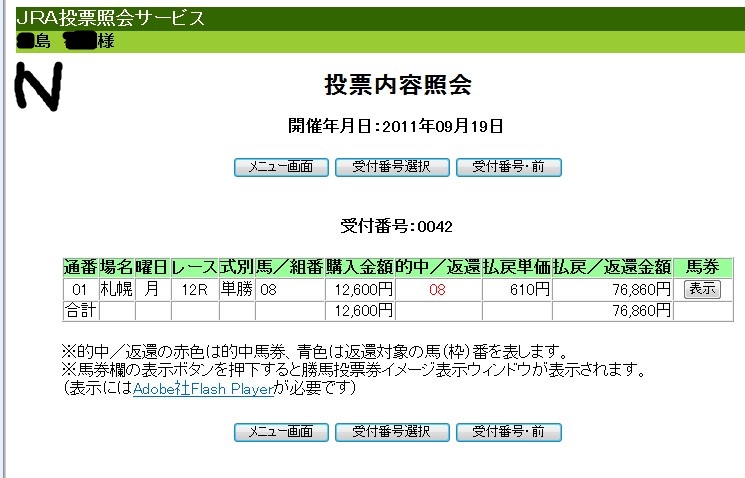Click the 610円 payout unit cell
The height and width of the screenshot is (478, 745).
click(x=517, y=289)
